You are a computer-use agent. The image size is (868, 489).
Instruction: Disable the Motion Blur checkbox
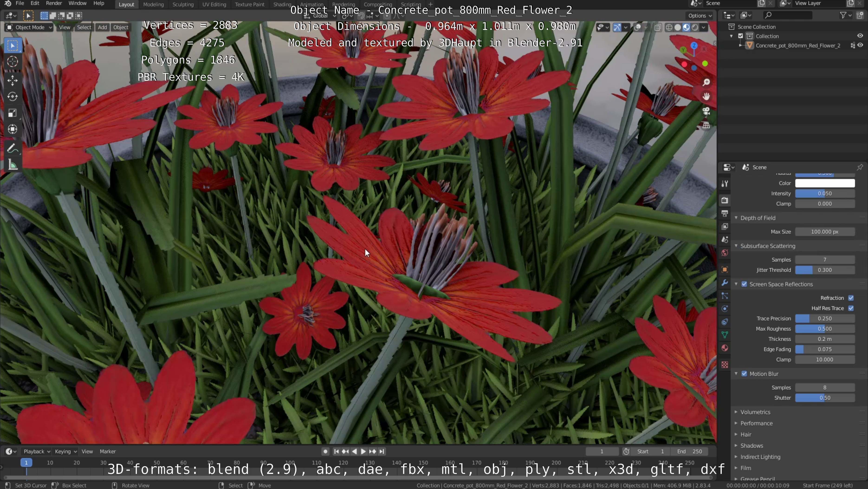(744, 374)
